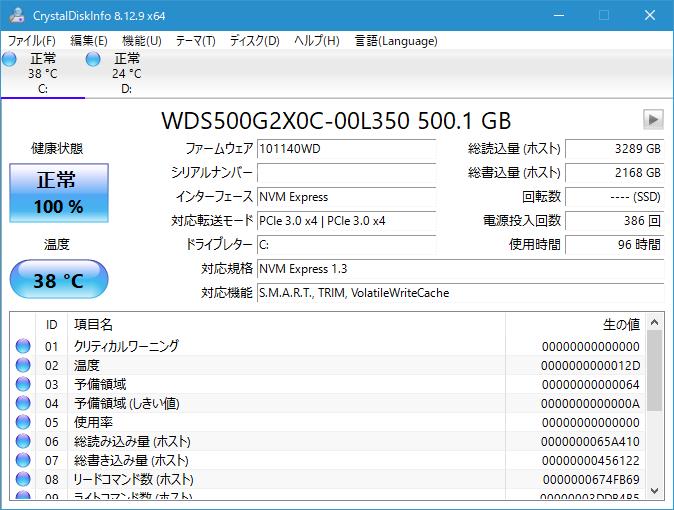Image resolution: width=674 pixels, height=510 pixels.
Task: Click status orb for row 01 クリティカルワーニング
Action: point(23,346)
